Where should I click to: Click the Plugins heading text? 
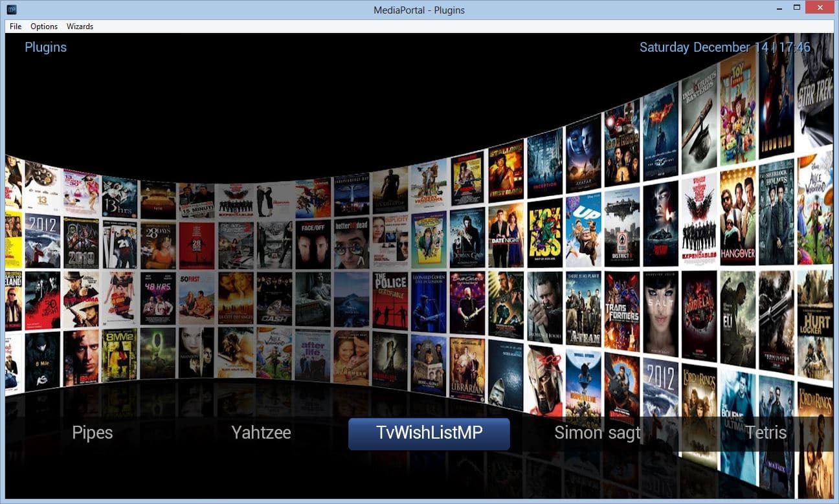coord(45,47)
